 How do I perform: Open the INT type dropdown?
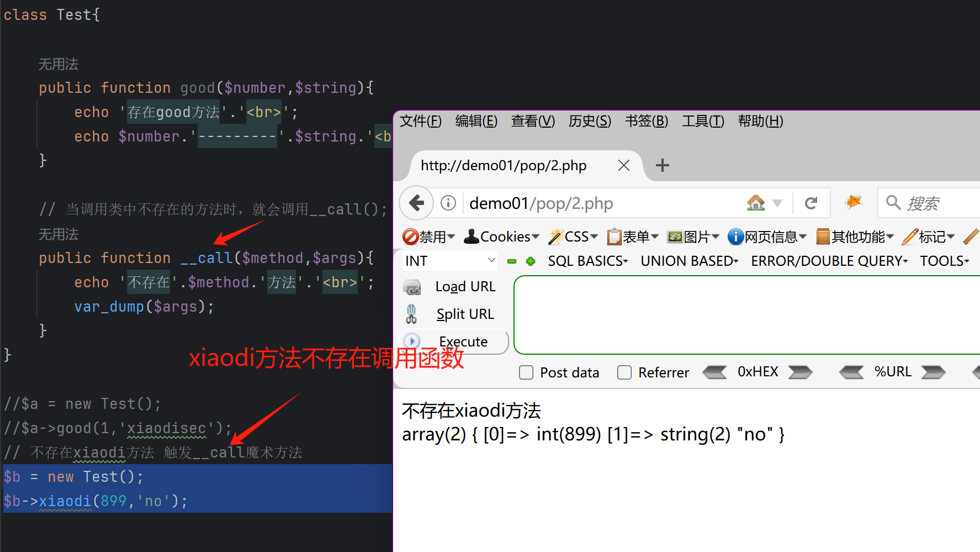pyautogui.click(x=450, y=261)
